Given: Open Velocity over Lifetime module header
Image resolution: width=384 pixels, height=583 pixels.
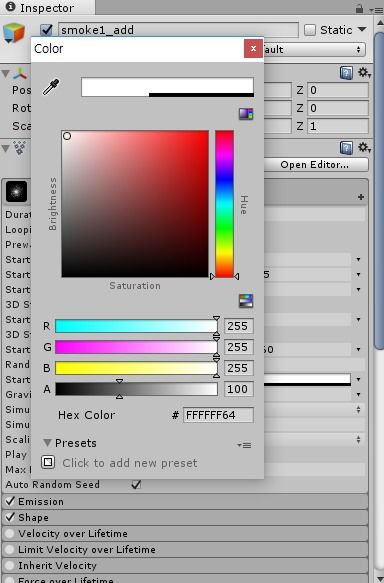Looking at the screenshot, I should (185, 534).
